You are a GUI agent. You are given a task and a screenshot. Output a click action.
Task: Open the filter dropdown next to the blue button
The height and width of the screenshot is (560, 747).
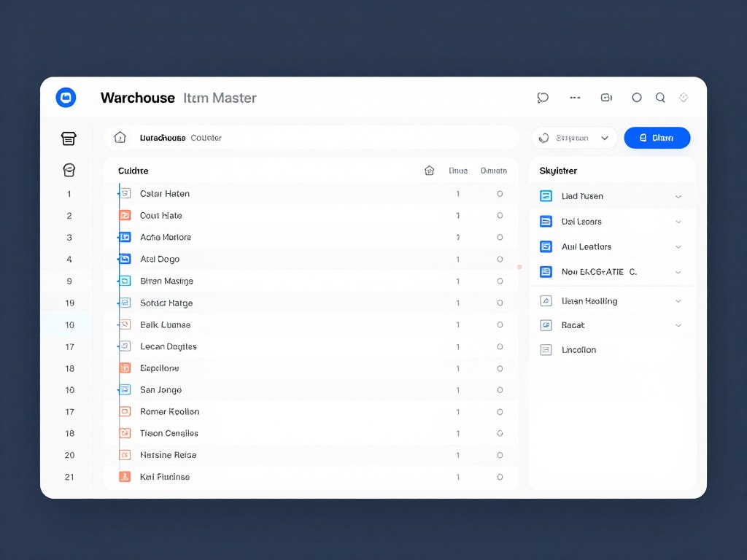603,138
